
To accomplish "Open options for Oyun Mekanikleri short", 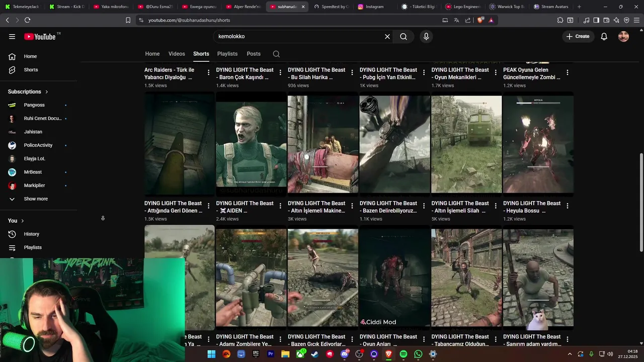I will point(496,73).
